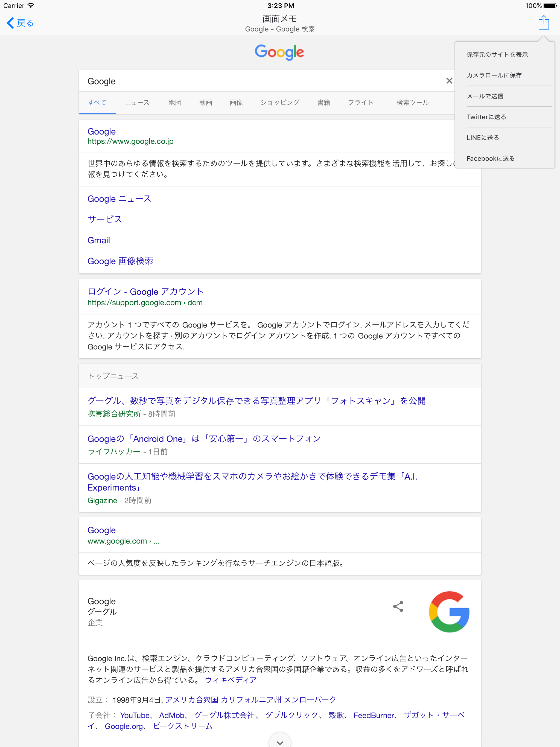Tap the battery icon in the status bar
Image resolution: width=560 pixels, height=747 pixels.
pos(550,5)
